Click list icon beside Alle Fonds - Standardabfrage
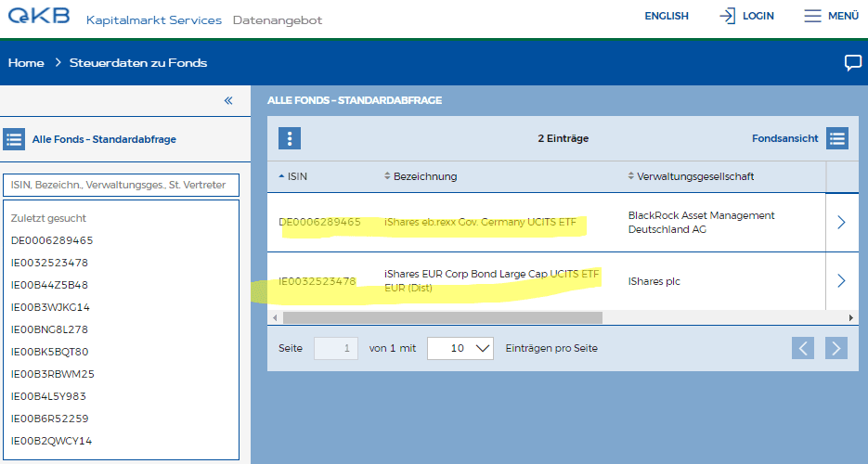 click(x=14, y=139)
